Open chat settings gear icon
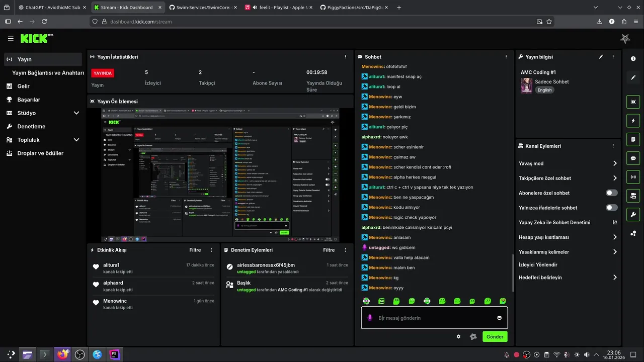Screen dimensions: 644x362 point(458,336)
